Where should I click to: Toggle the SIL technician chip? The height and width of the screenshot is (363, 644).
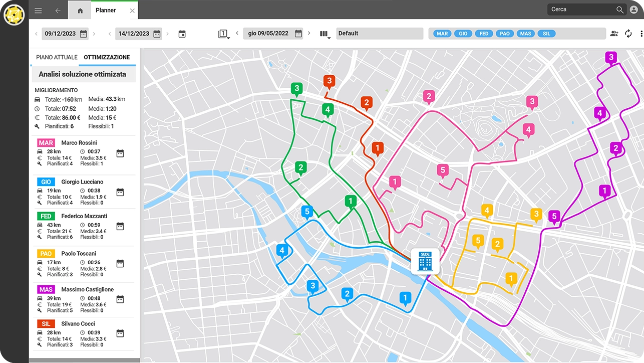click(x=546, y=34)
